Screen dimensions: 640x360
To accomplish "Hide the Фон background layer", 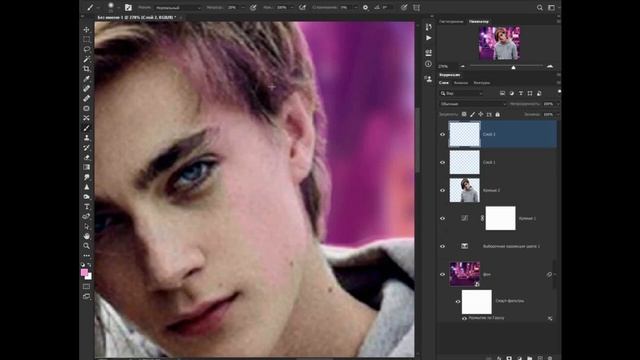I will pos(442,274).
